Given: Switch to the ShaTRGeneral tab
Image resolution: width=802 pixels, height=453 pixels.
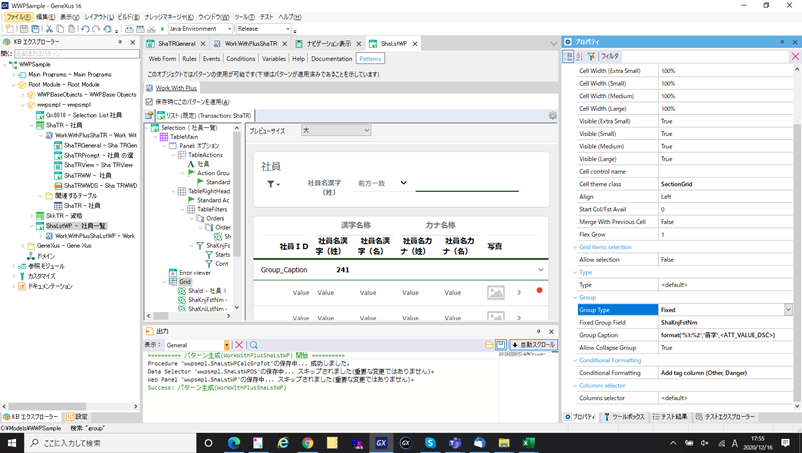Looking at the screenshot, I should [176, 44].
